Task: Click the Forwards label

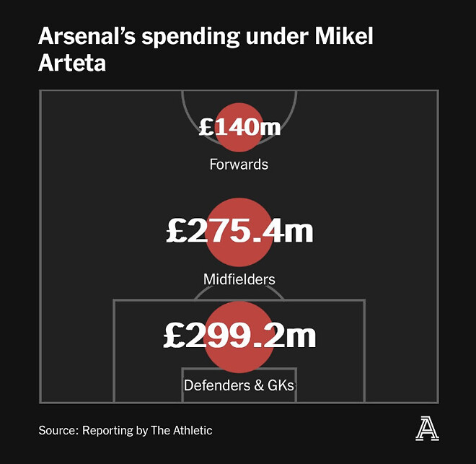Action: pos(239,165)
